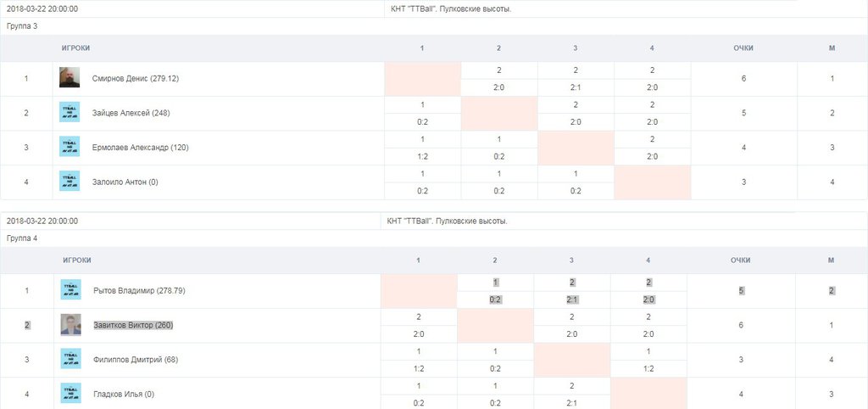Select the Залоило Антон (0) name
Screen dimensions: 868x409
tap(123, 182)
